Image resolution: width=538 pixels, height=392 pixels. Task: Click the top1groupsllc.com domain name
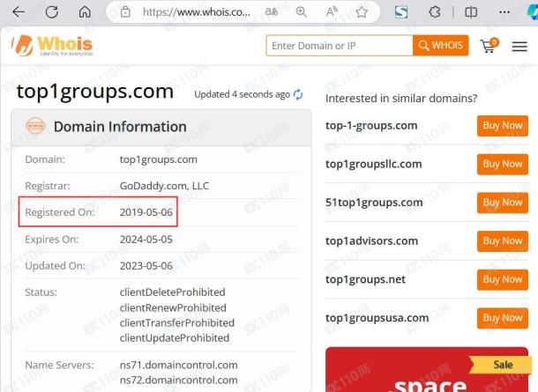point(374,164)
